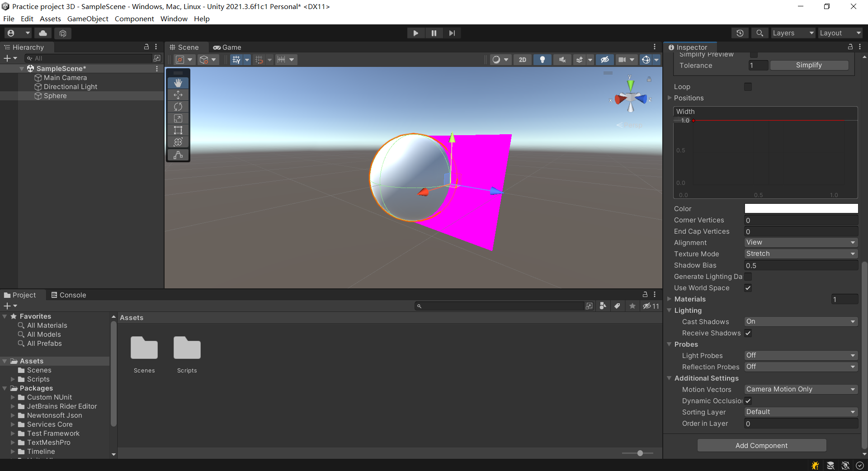Select the Scale tool
The image size is (868, 471).
178,118
